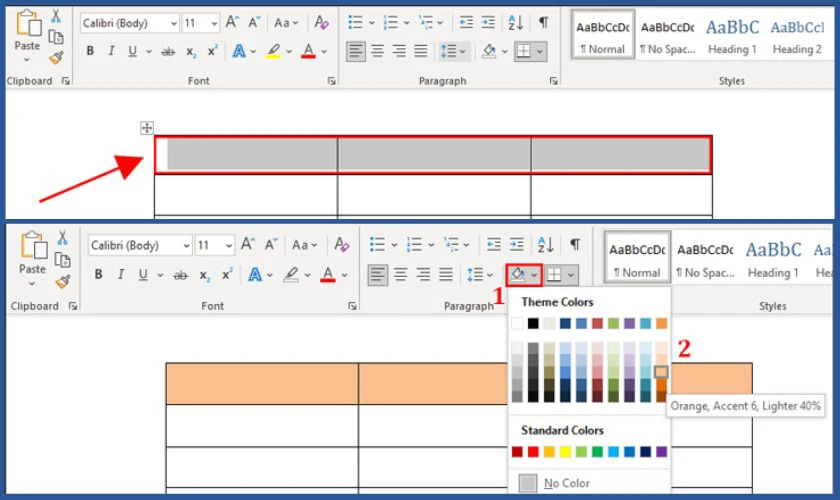Click Show/Hide paragraph marks in lower ribbon
The width and height of the screenshot is (840, 500).
point(575,245)
